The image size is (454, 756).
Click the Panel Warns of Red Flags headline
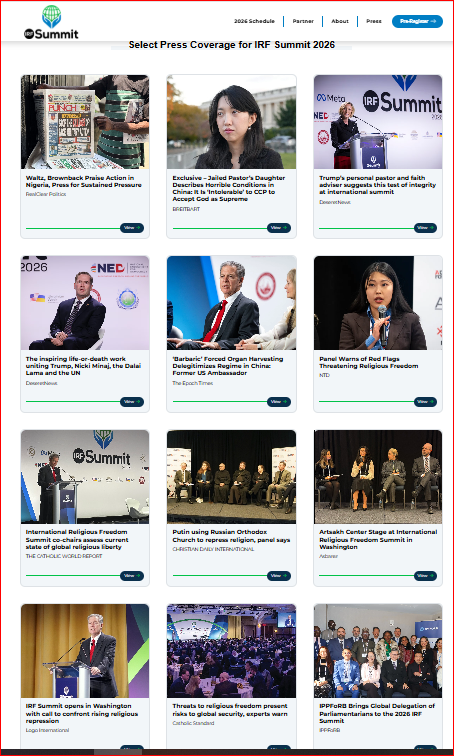point(369,363)
